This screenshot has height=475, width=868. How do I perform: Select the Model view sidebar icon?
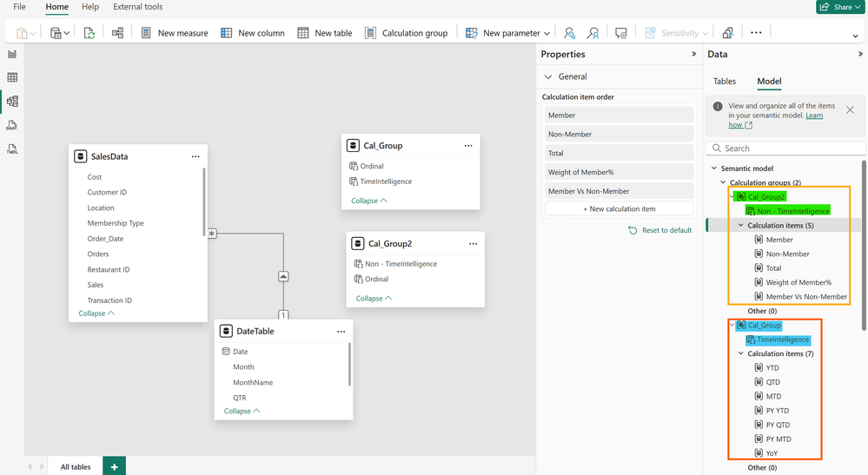tap(12, 102)
